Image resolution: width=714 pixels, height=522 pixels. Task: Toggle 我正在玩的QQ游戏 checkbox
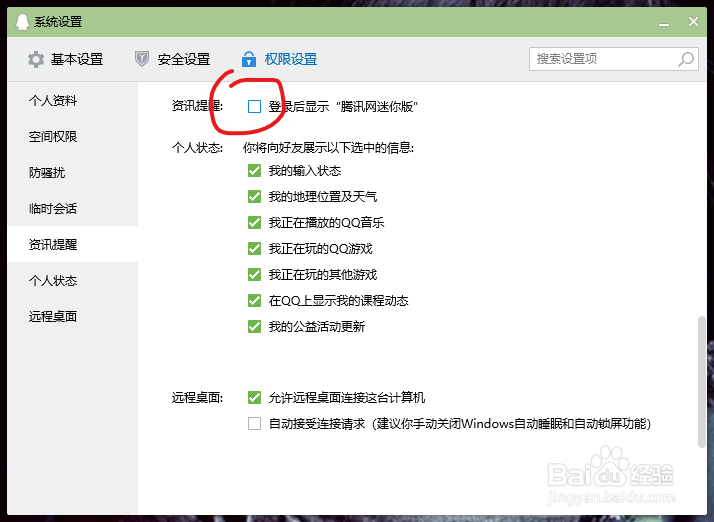[254, 249]
